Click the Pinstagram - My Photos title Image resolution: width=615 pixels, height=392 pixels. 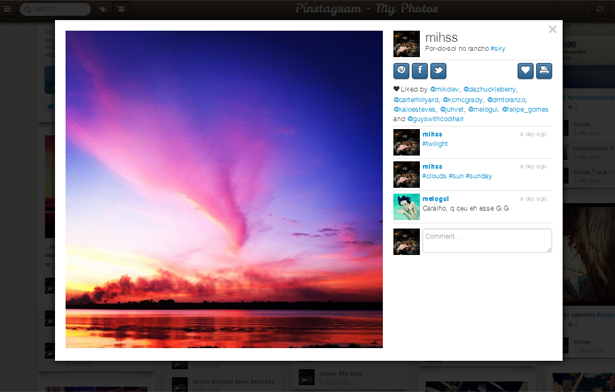(x=367, y=9)
